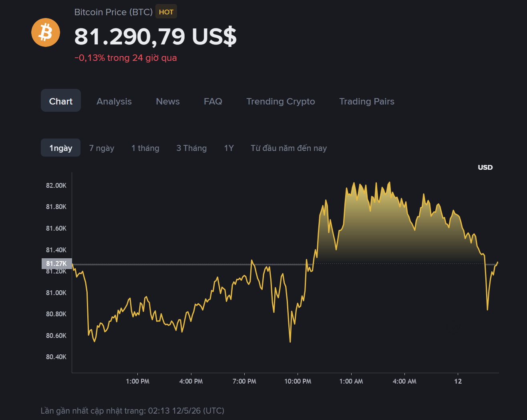This screenshot has height=420, width=527.
Task: Click the 4:00 AM time axis label
Action: pyautogui.click(x=404, y=381)
